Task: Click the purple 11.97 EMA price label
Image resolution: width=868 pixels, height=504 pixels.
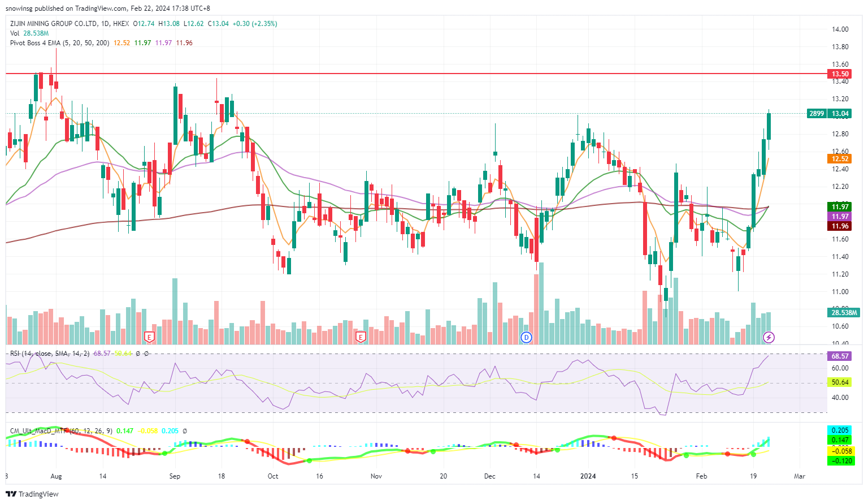Action: click(x=840, y=217)
